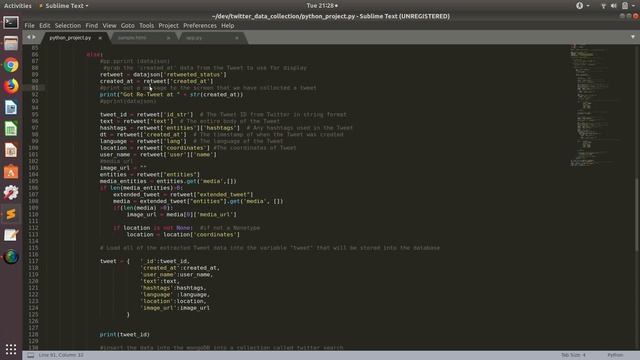Click the network icon in system tray

point(603,6)
